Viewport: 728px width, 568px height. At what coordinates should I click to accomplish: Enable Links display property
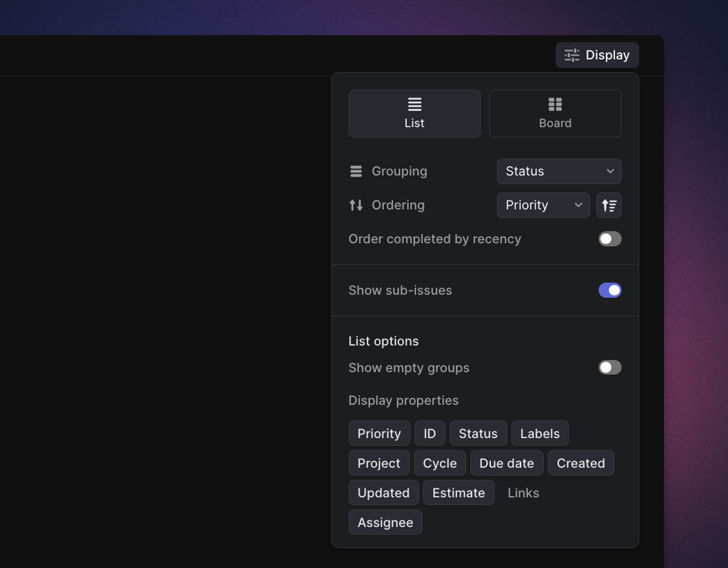click(x=523, y=493)
